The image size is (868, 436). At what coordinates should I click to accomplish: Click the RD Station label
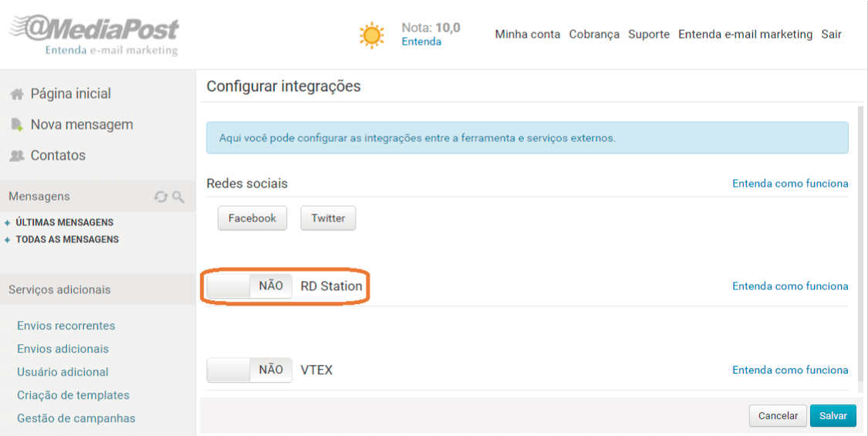331,286
